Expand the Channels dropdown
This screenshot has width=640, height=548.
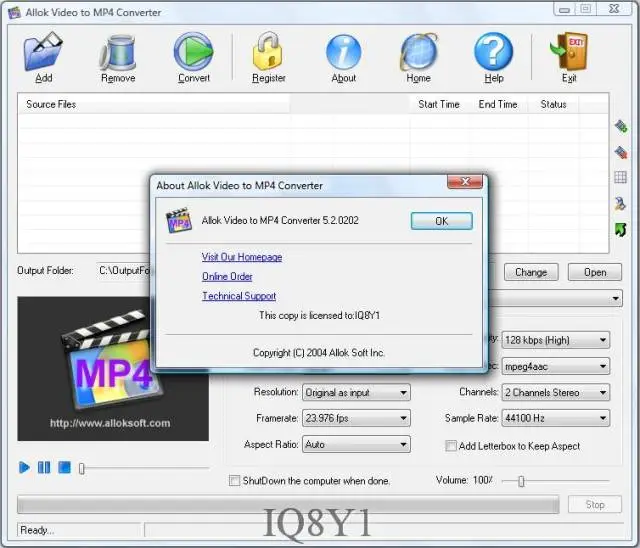tap(556, 393)
